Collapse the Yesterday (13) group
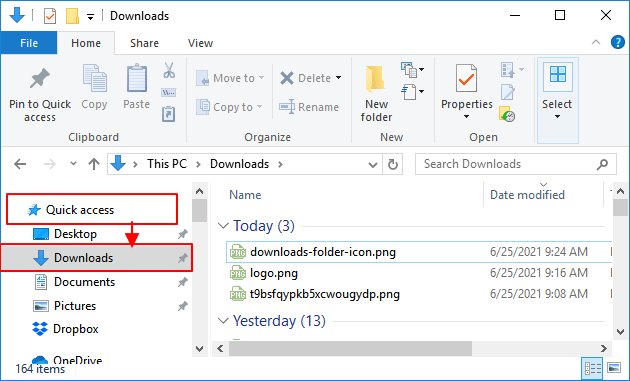 (223, 320)
